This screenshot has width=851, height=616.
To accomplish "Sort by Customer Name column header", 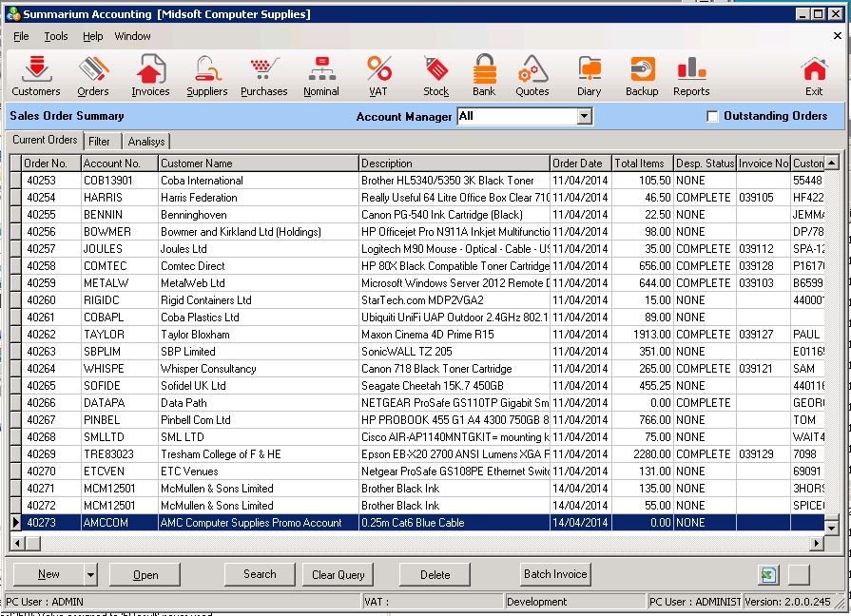I will tap(259, 163).
